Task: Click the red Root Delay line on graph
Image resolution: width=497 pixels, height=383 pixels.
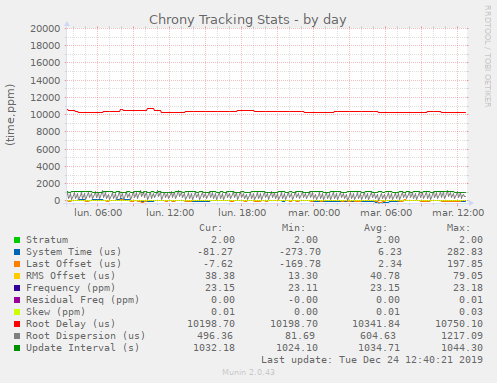Action: (x=267, y=111)
